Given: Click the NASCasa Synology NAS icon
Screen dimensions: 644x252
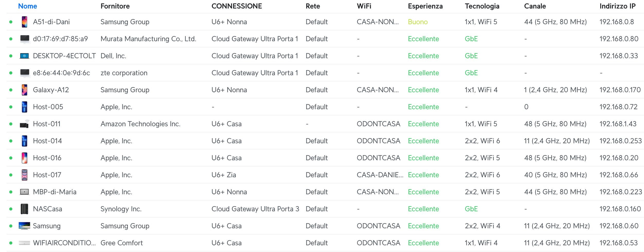Looking at the screenshot, I should pos(24,209).
